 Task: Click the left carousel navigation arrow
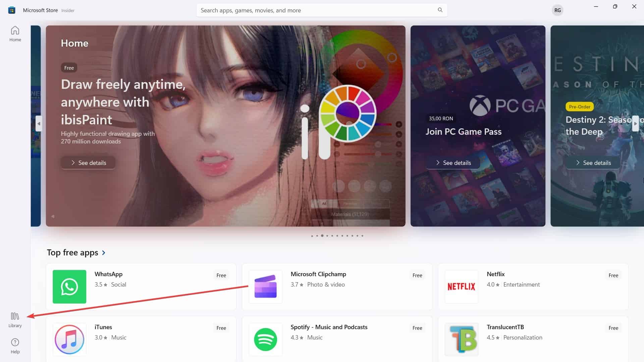click(x=39, y=124)
